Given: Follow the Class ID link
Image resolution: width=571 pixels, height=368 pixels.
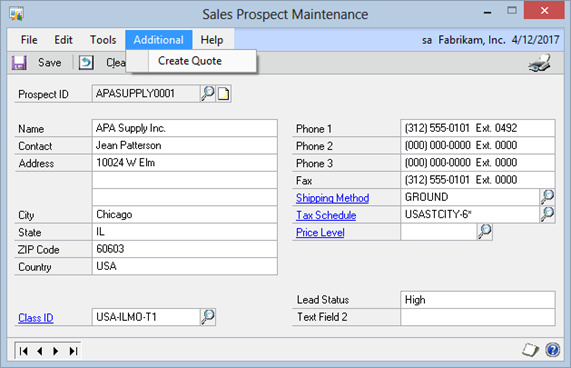Looking at the screenshot, I should tap(36, 318).
